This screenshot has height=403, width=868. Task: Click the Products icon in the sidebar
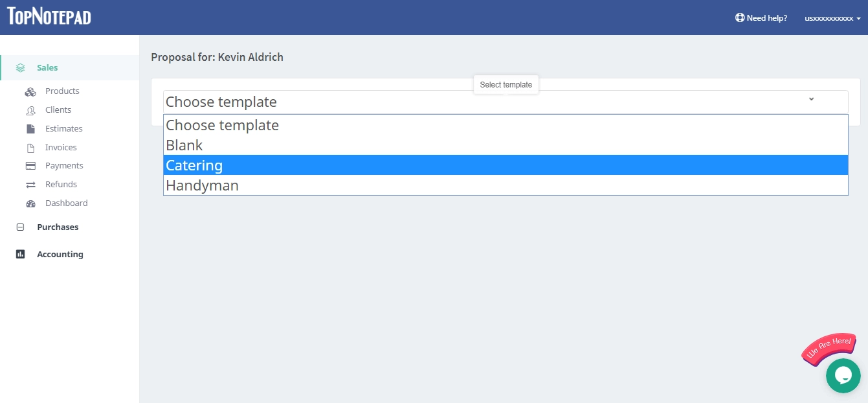click(x=30, y=91)
